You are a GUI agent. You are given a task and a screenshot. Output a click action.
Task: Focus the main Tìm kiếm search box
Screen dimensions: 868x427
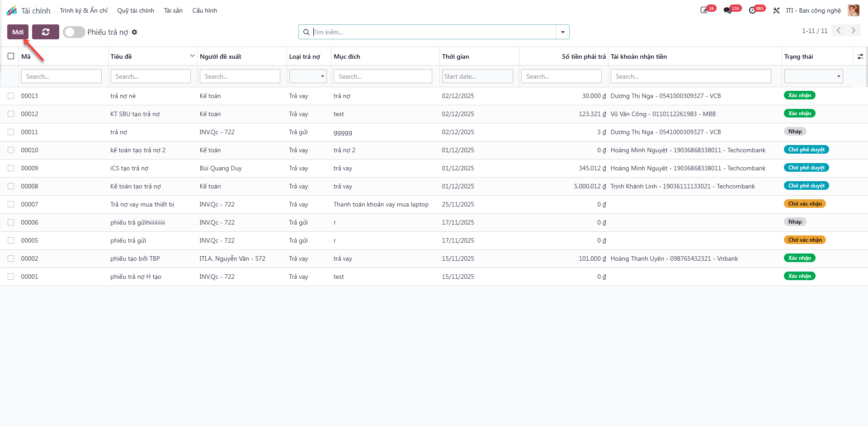pos(434,32)
